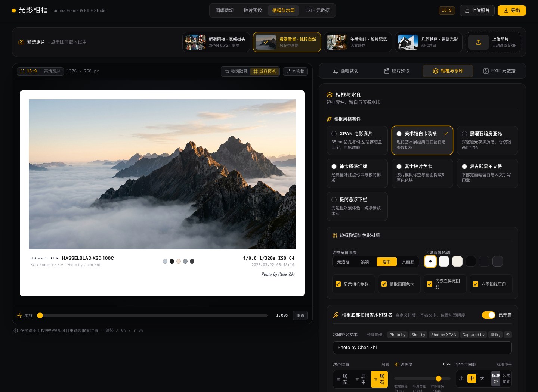This screenshot has width=538, height=392.
Task: Click the 重置 zoom reset button
Action: 300,315
